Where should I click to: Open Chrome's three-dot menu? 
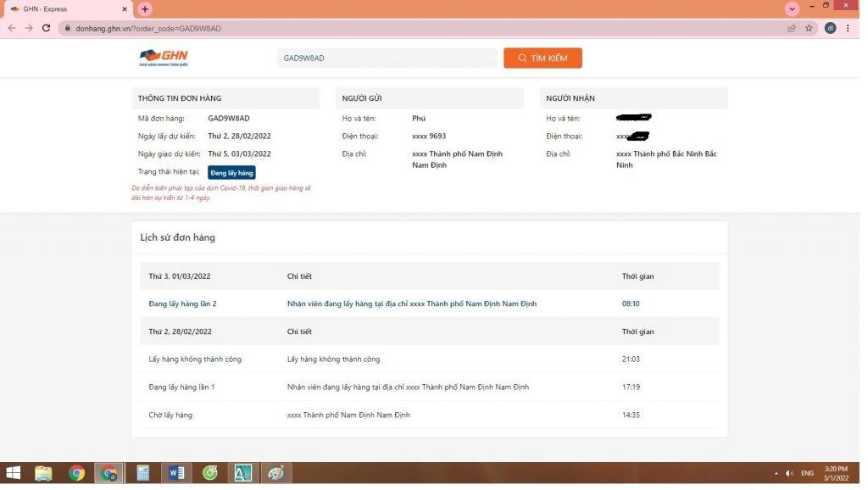(x=848, y=28)
